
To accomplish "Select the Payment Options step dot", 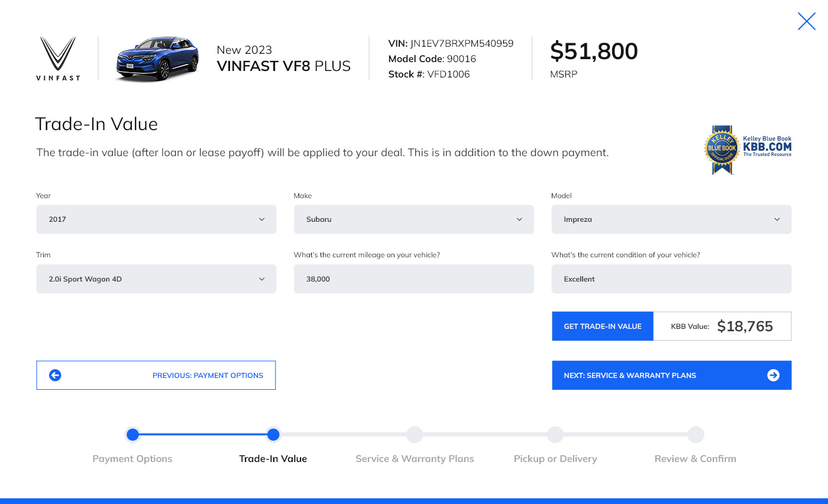I will pos(132,435).
